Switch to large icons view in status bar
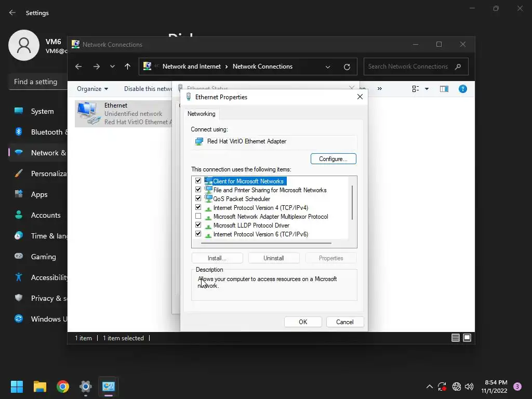 tap(467, 338)
